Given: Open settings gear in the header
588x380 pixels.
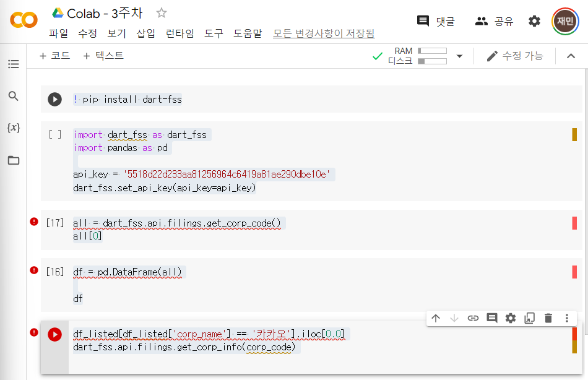Looking at the screenshot, I should click(534, 21).
